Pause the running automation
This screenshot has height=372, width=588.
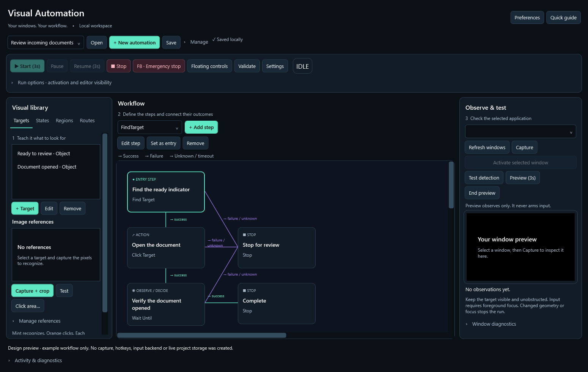point(57,66)
